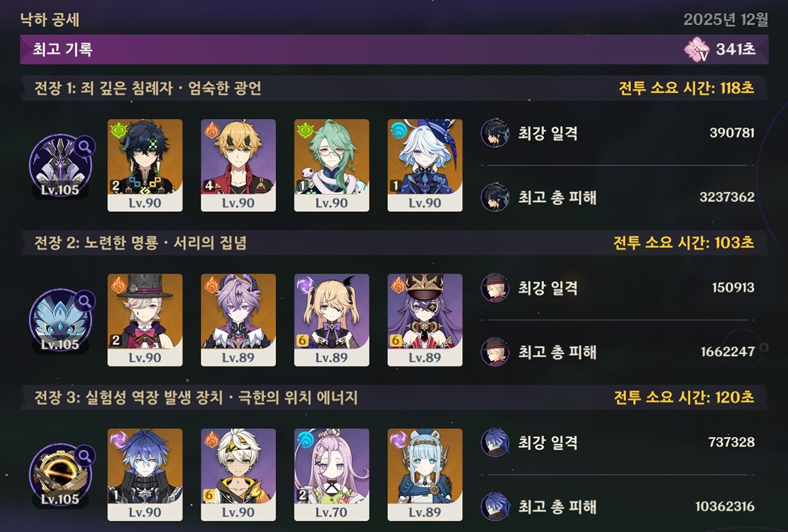Viewport: 788px width, 532px height.
Task: Select the green-haired Dendro character with glasses
Action: (x=332, y=165)
